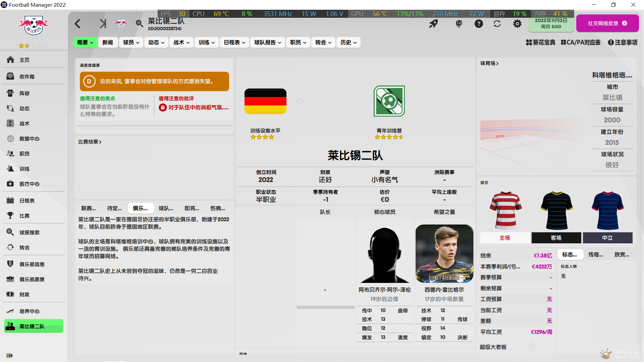The width and height of the screenshot is (644, 362).
Task: Switch to the 待定... tab
Action: click(x=114, y=208)
